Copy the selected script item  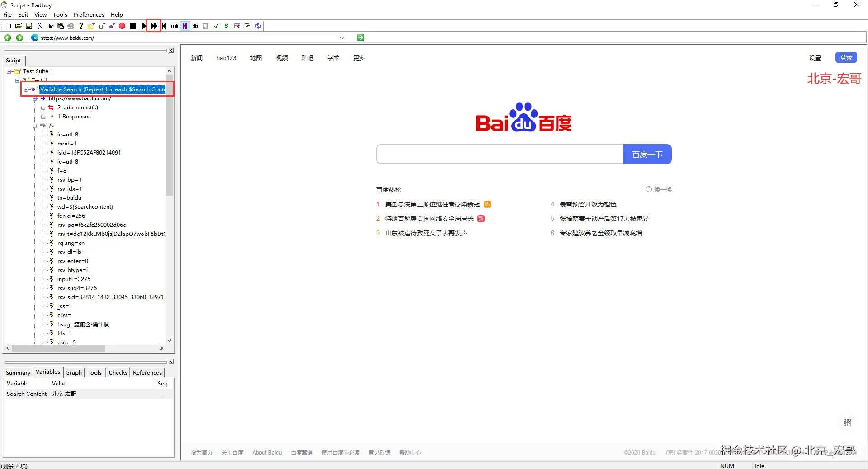(50, 26)
